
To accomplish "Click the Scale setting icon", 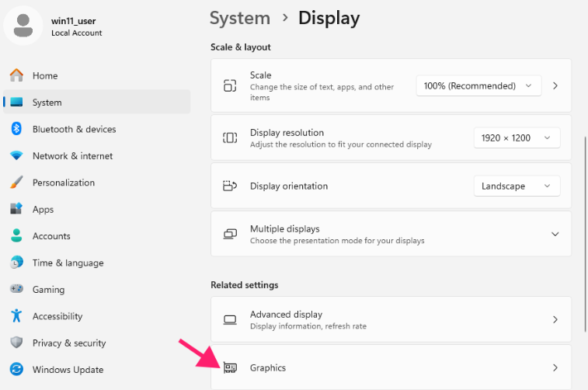I will pyautogui.click(x=230, y=85).
